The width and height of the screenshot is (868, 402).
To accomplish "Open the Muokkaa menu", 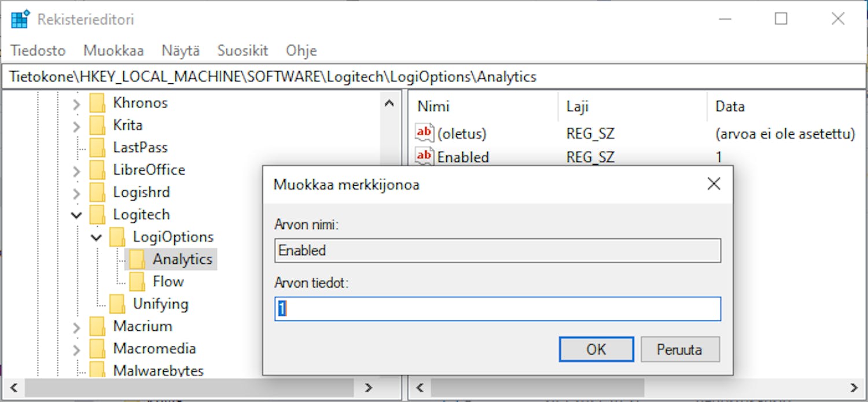I will point(113,51).
